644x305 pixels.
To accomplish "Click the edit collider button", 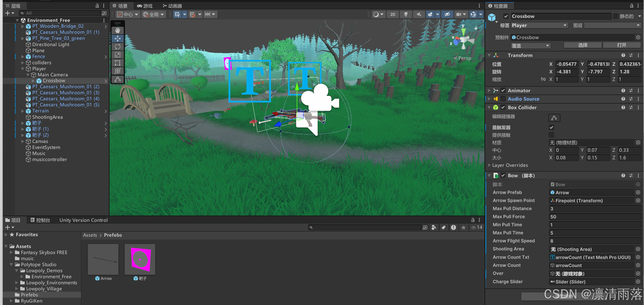I will [554, 118].
